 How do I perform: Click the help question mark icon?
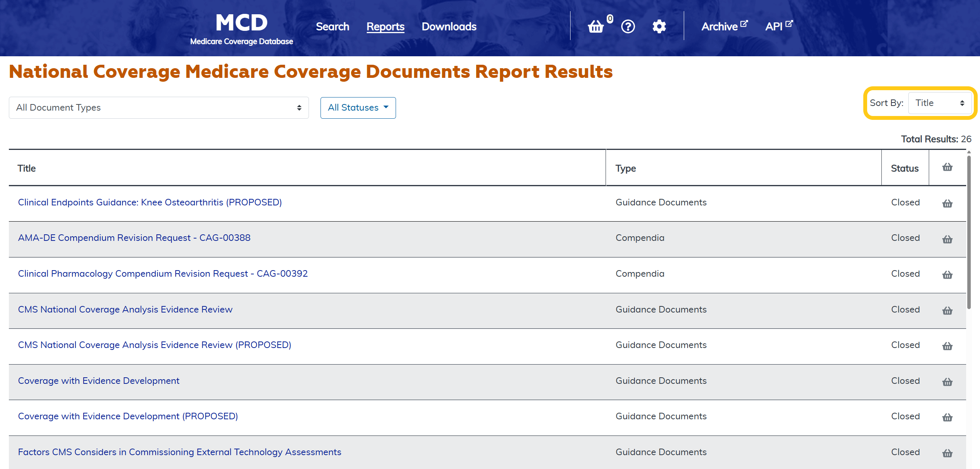(628, 27)
